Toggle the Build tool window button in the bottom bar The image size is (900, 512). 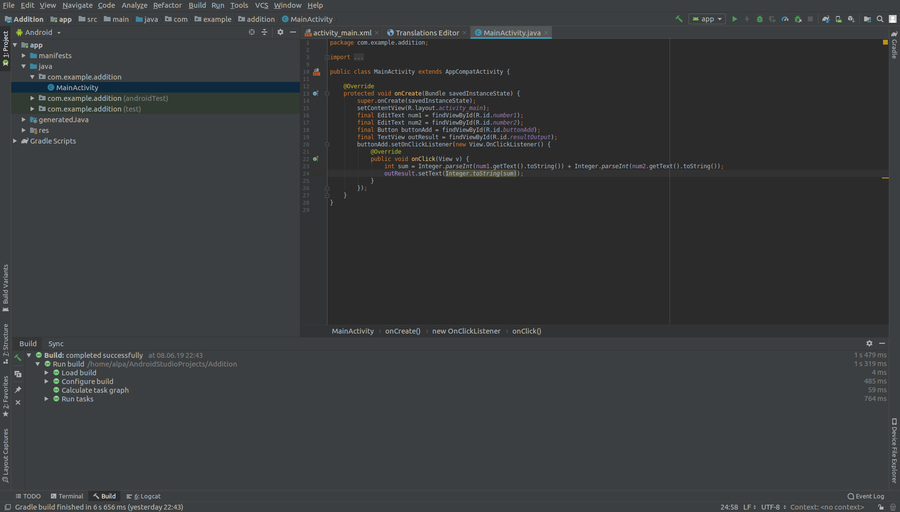pyautogui.click(x=104, y=496)
